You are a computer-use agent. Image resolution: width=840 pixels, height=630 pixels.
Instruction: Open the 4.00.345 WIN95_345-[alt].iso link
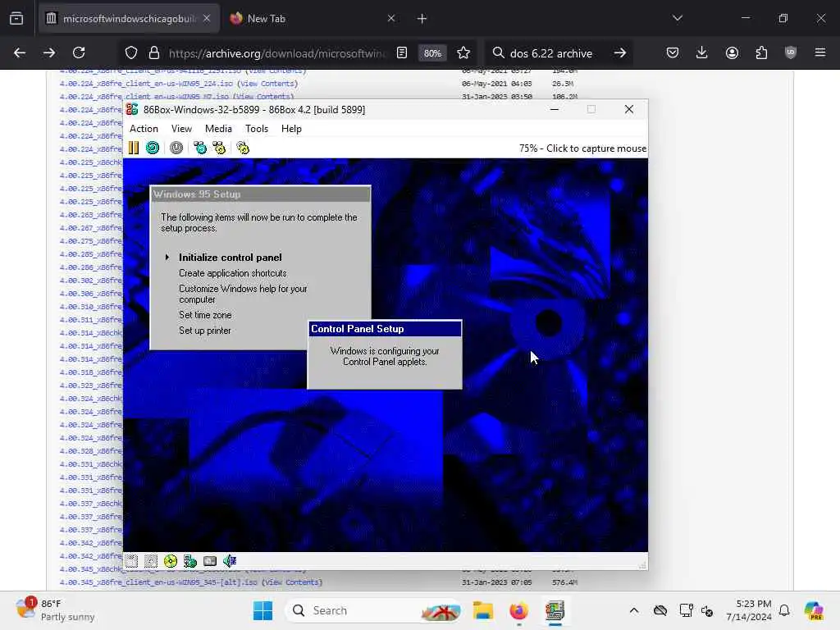pos(158,582)
